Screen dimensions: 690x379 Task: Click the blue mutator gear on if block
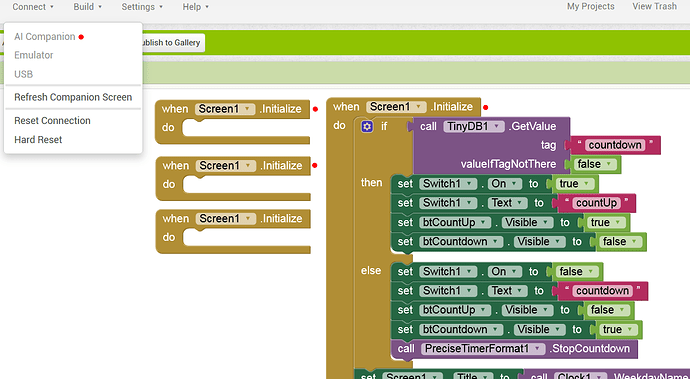(367, 127)
